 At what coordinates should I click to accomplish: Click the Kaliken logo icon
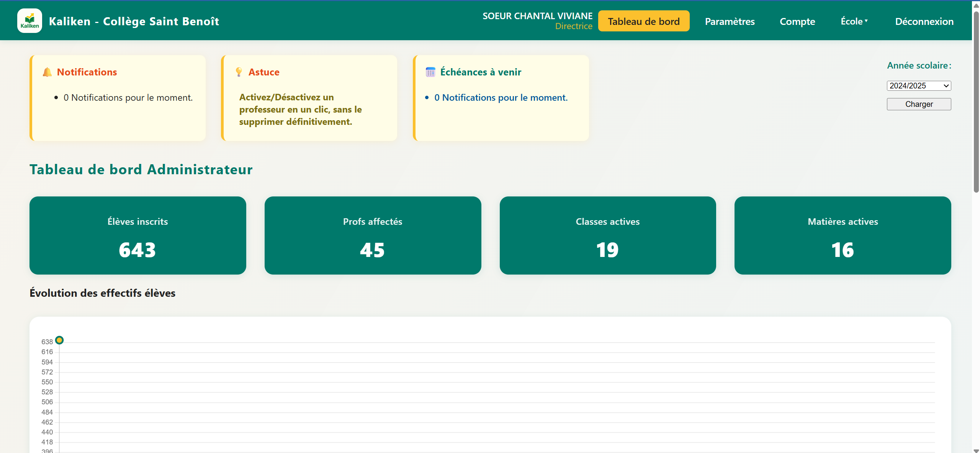pyautogui.click(x=29, y=21)
